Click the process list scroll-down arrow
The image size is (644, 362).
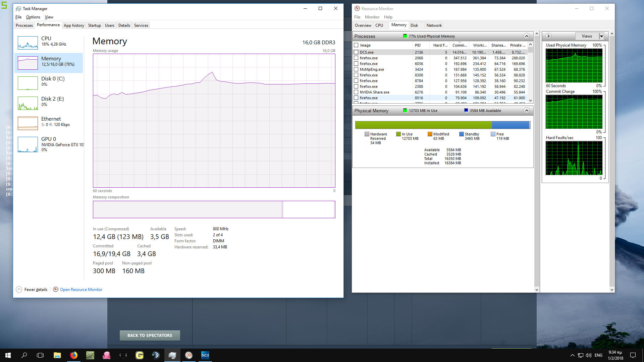530,100
